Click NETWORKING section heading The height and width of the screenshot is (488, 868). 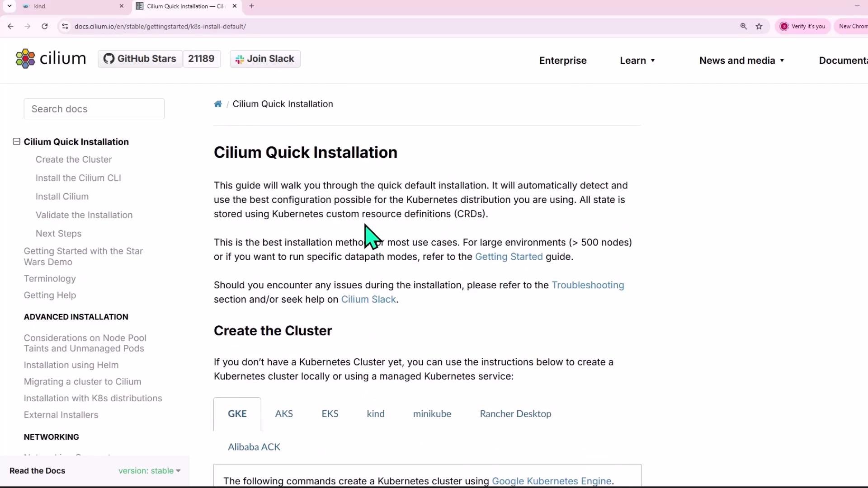point(51,437)
